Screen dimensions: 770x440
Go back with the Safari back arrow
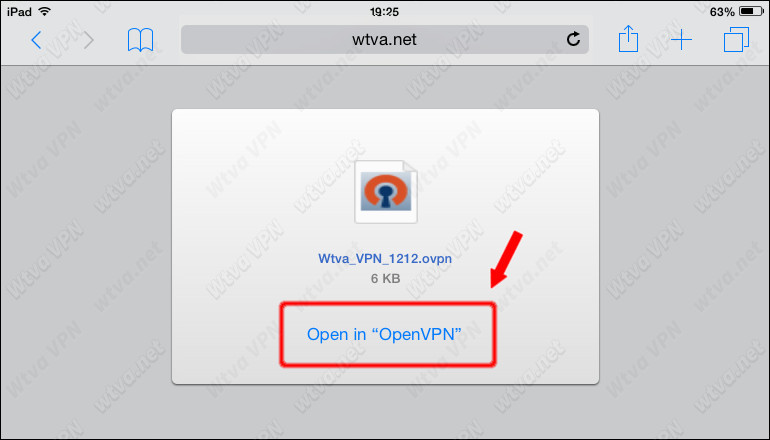(36, 40)
